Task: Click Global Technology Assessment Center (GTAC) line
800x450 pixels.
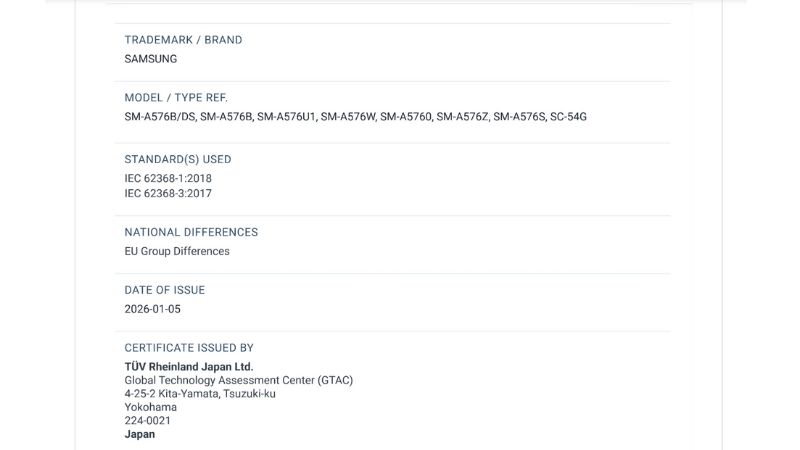Action: 239,380
